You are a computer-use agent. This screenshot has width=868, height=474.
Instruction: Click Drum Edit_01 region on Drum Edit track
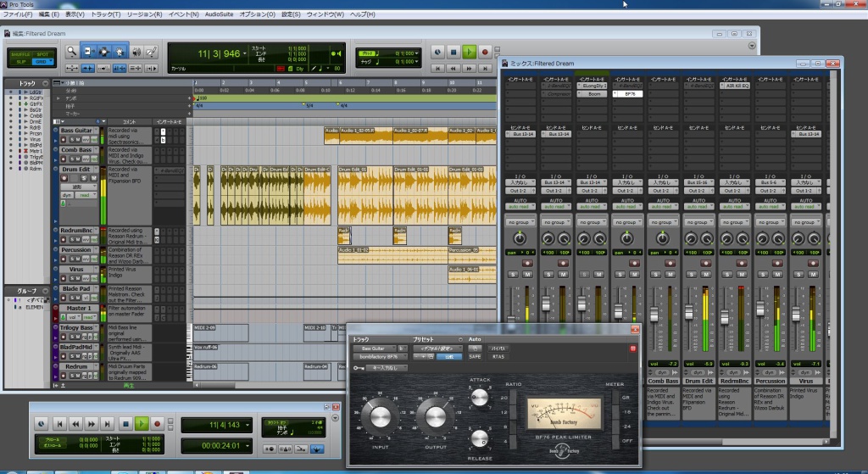pyautogui.click(x=364, y=195)
